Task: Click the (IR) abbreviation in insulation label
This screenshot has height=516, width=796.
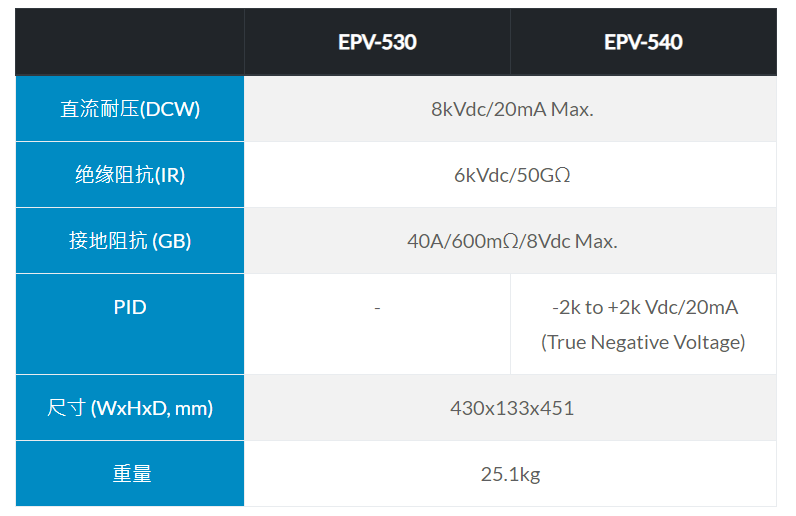Action: (x=170, y=175)
